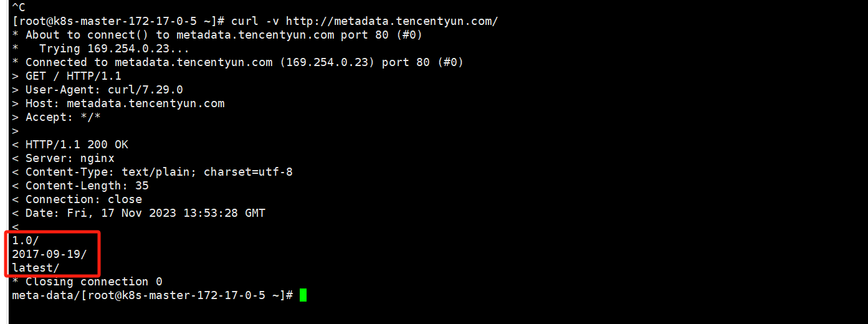Click the "GET / HTTP/1.1" request line
The height and width of the screenshot is (324, 868).
point(73,76)
